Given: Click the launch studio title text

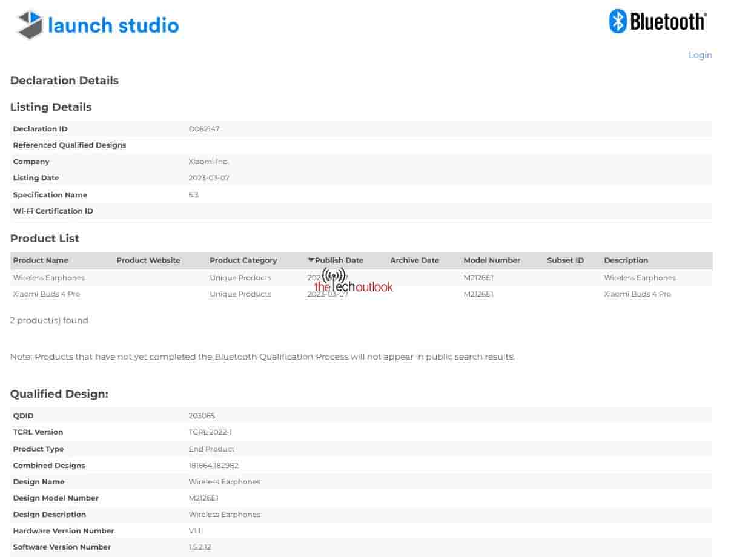Looking at the screenshot, I should (x=113, y=25).
